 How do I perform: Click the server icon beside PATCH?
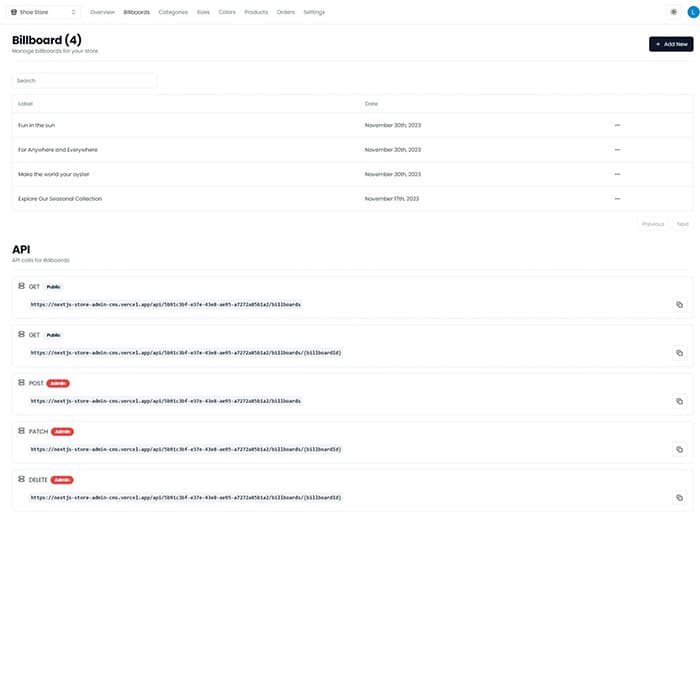point(21,431)
